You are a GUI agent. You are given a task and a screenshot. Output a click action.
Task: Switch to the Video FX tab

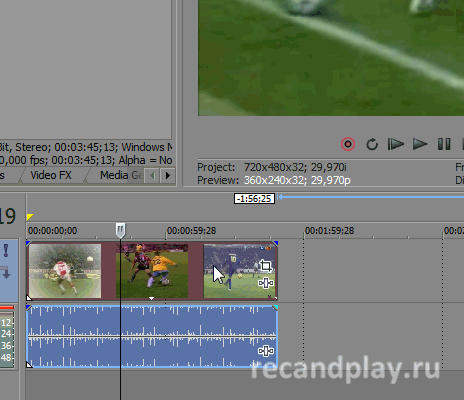[51, 175]
